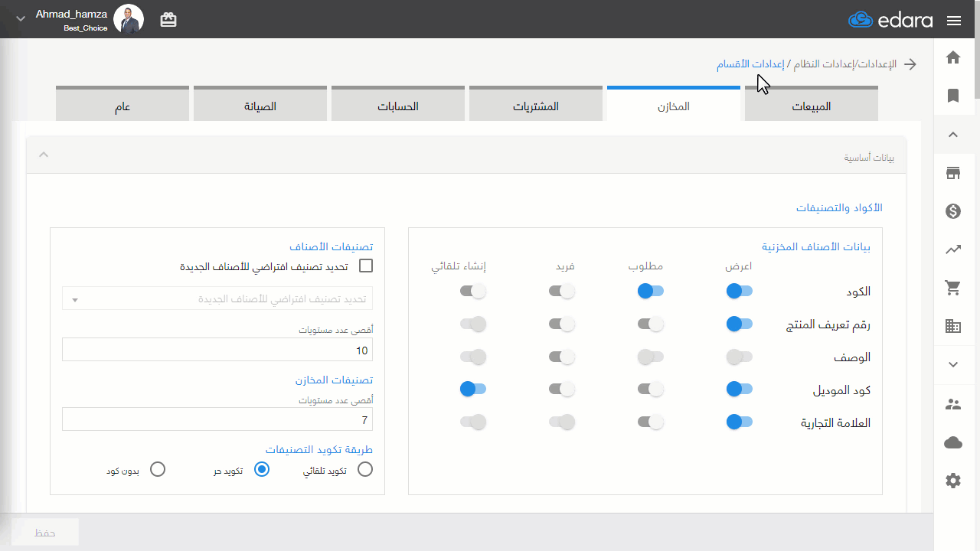The image size is (980, 551).
Task: Toggle إنشاء تلقائي switch for كود الموديل
Action: pyautogui.click(x=473, y=390)
